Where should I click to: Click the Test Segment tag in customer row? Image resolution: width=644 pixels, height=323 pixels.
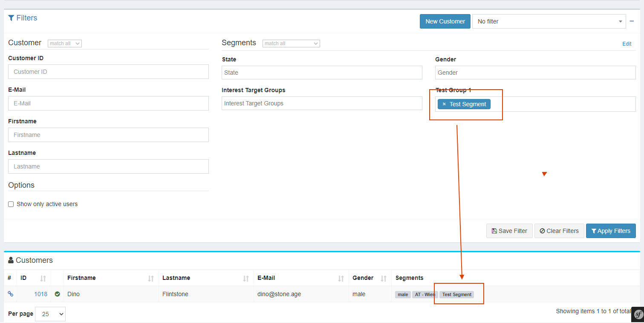click(x=456, y=294)
